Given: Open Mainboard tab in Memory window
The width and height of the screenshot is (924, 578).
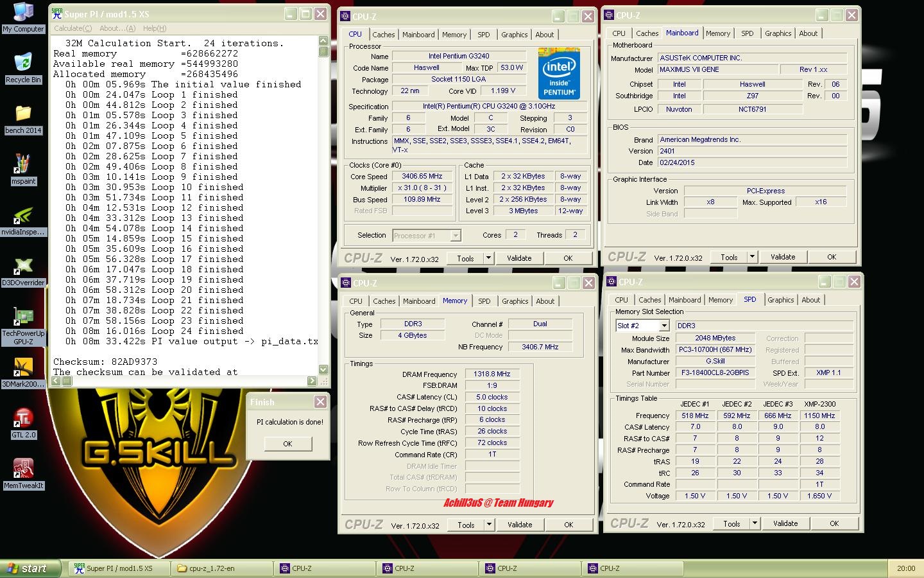Looking at the screenshot, I should tap(419, 301).
